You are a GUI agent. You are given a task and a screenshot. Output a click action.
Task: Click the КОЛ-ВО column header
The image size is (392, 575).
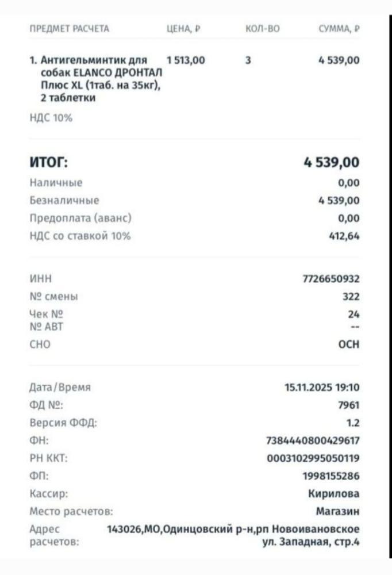point(262,29)
